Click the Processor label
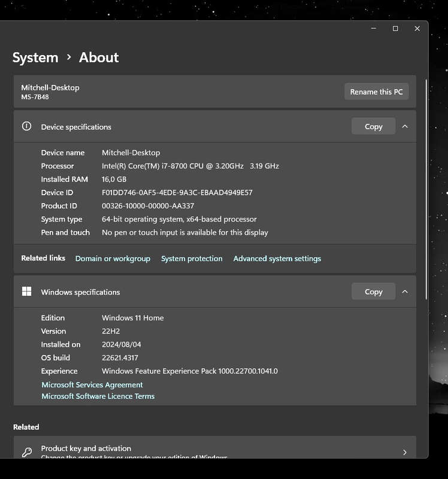The height and width of the screenshot is (479, 448). point(57,166)
